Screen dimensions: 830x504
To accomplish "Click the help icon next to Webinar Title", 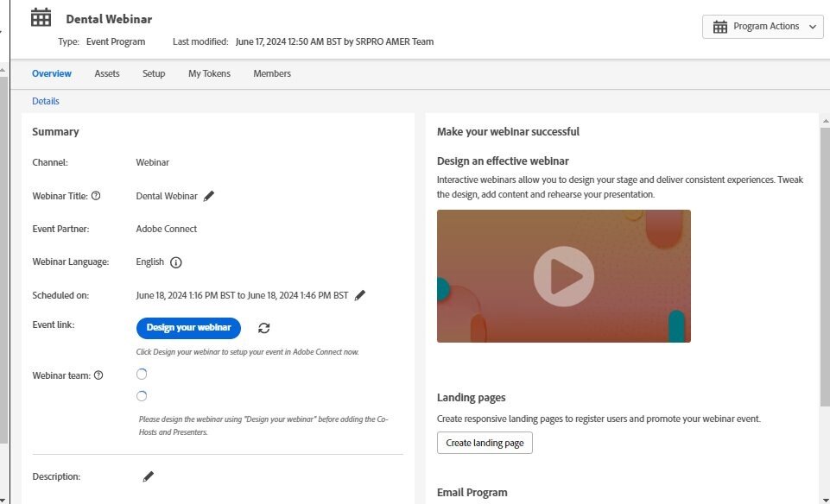I will tap(96, 196).
